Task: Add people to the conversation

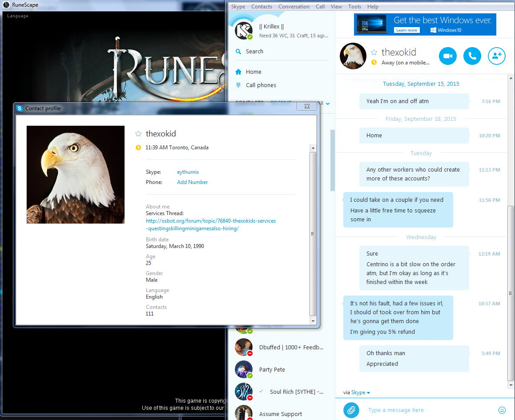Action: point(497,56)
